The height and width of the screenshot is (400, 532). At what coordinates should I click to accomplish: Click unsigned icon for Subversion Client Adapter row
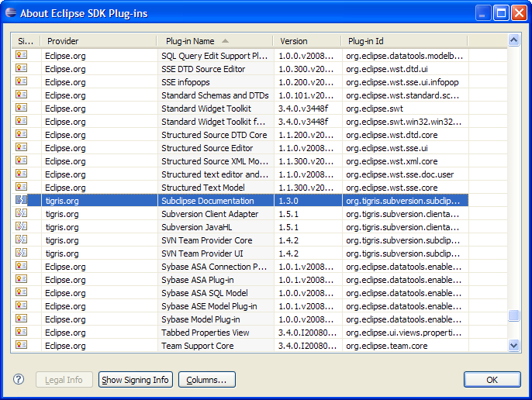pos(22,213)
